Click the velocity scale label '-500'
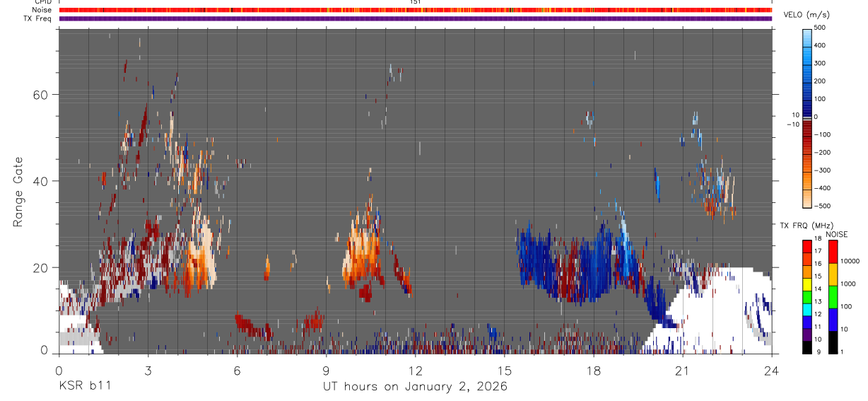Image resolution: width=868 pixels, height=401 pixels. pos(823,206)
